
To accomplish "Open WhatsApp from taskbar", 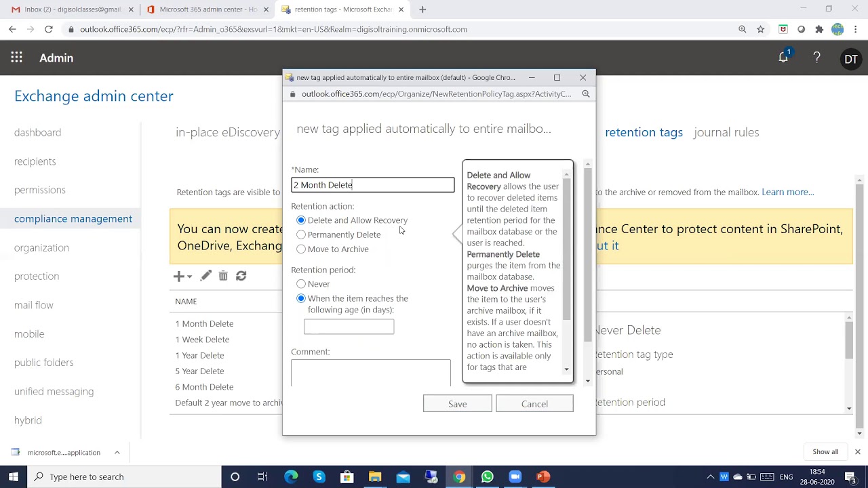I will click(487, 476).
